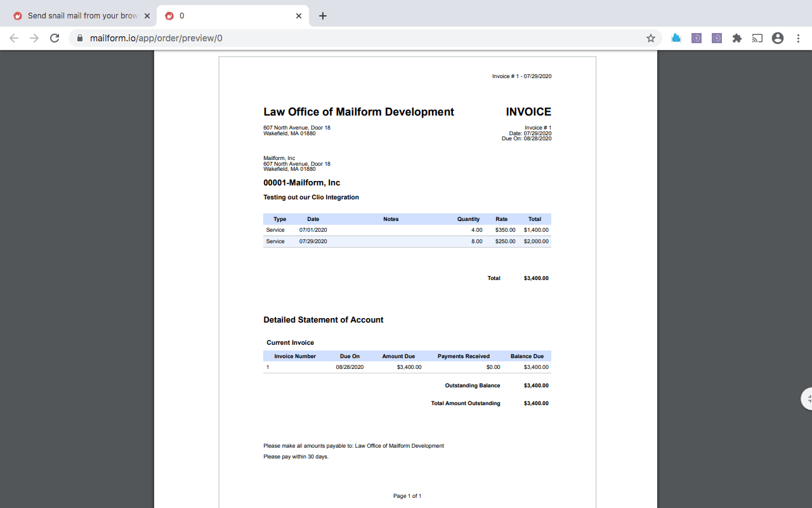Click the 'Due On: 08/28/2020' header line
Viewport: 812px width, 508px height.
click(527, 138)
